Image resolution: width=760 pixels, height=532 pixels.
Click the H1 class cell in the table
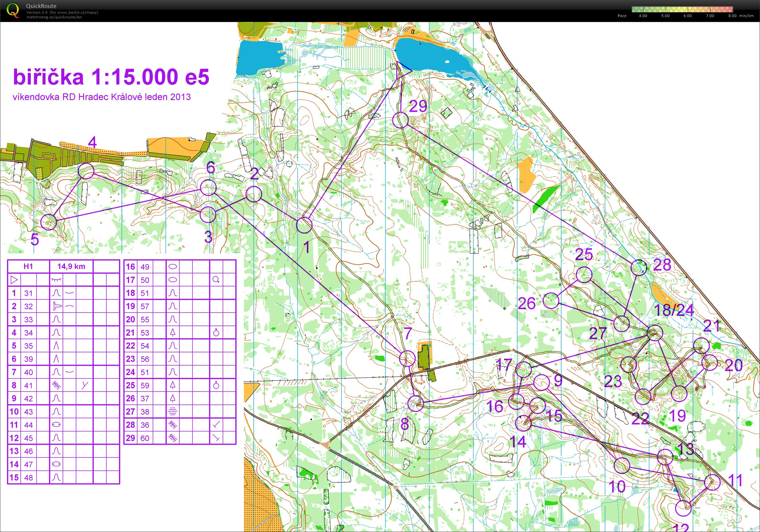coord(28,266)
